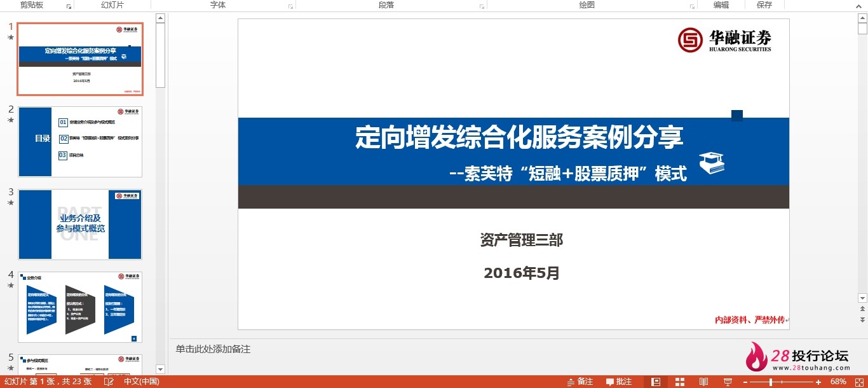Viewport: 868px width, 388px height.
Task: Click the slide title 定向增发综合化服务案例分享
Action: (519, 137)
